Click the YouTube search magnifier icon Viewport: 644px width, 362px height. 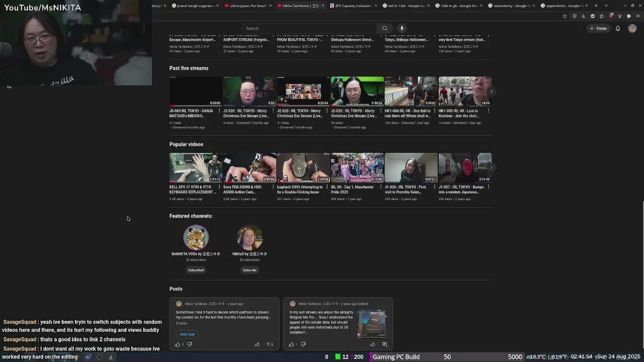[x=385, y=28]
